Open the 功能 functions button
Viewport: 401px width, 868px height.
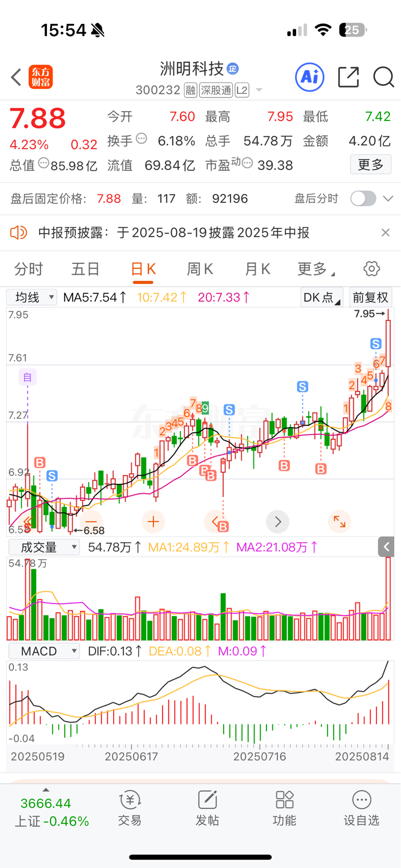[x=284, y=808]
